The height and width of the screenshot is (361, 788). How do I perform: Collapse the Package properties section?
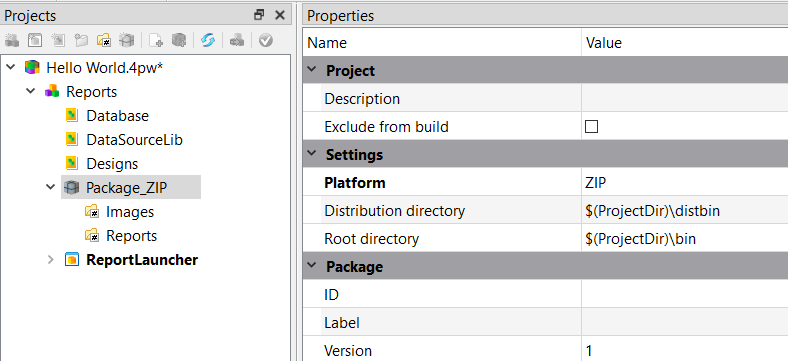click(x=312, y=266)
